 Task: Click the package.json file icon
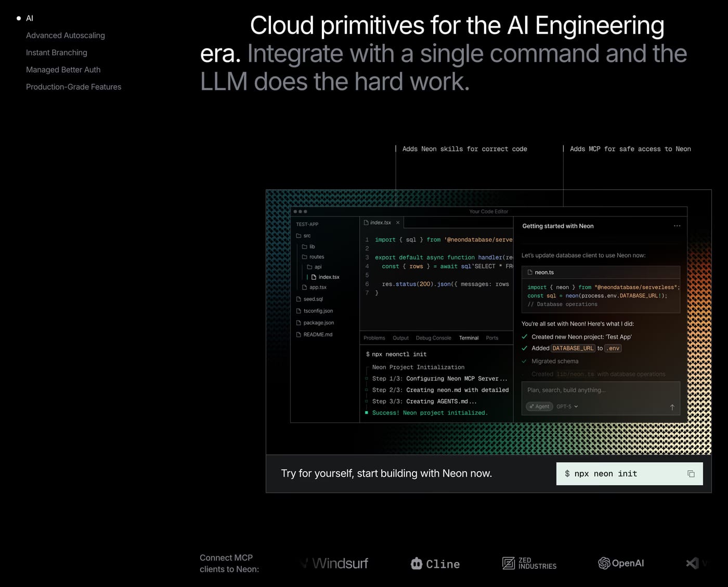point(298,323)
